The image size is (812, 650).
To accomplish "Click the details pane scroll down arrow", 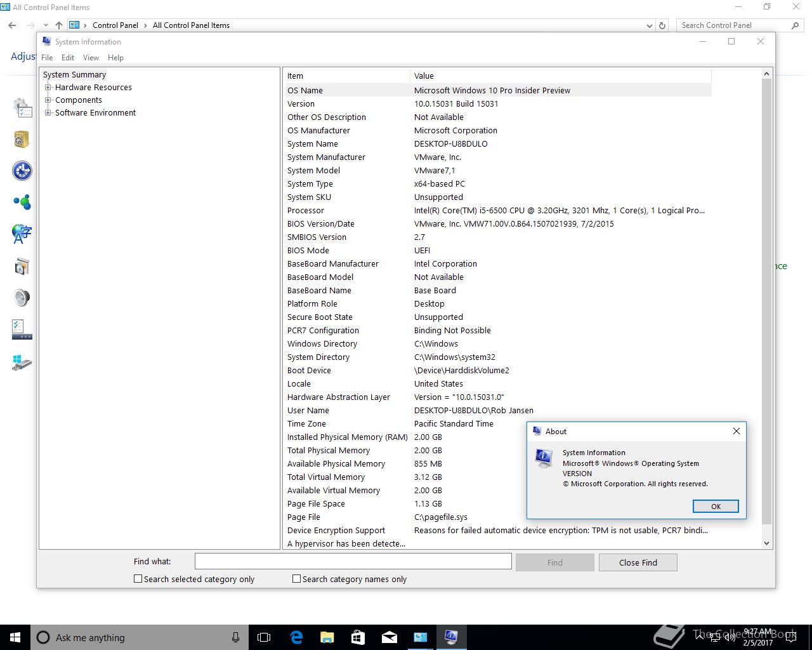I will point(766,543).
